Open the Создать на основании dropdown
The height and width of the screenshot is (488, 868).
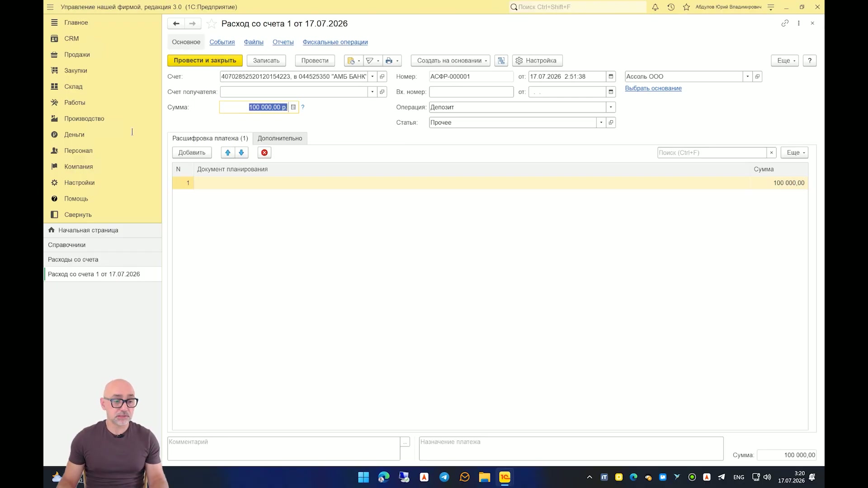pyautogui.click(x=450, y=61)
